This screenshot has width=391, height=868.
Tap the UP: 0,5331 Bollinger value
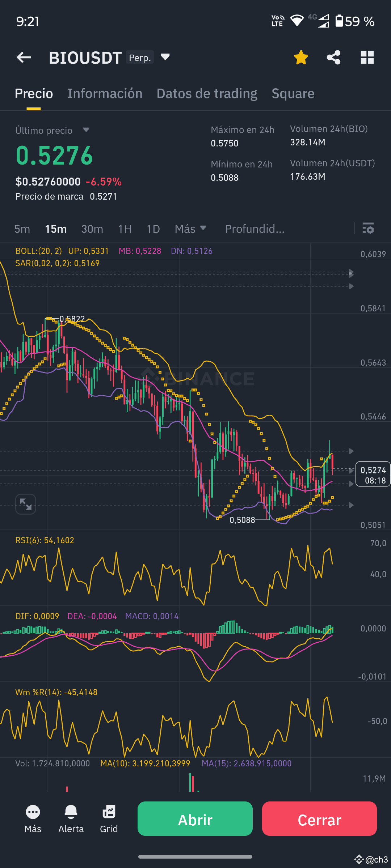click(88, 251)
